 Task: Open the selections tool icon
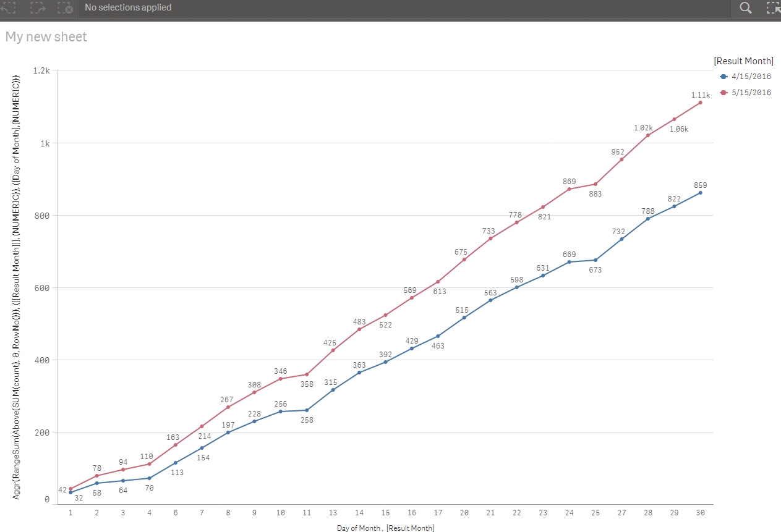click(x=774, y=7)
